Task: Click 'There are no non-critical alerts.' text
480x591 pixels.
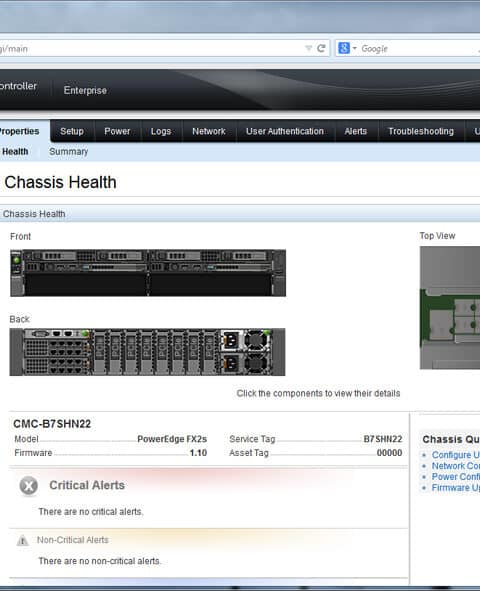Action: point(99,561)
